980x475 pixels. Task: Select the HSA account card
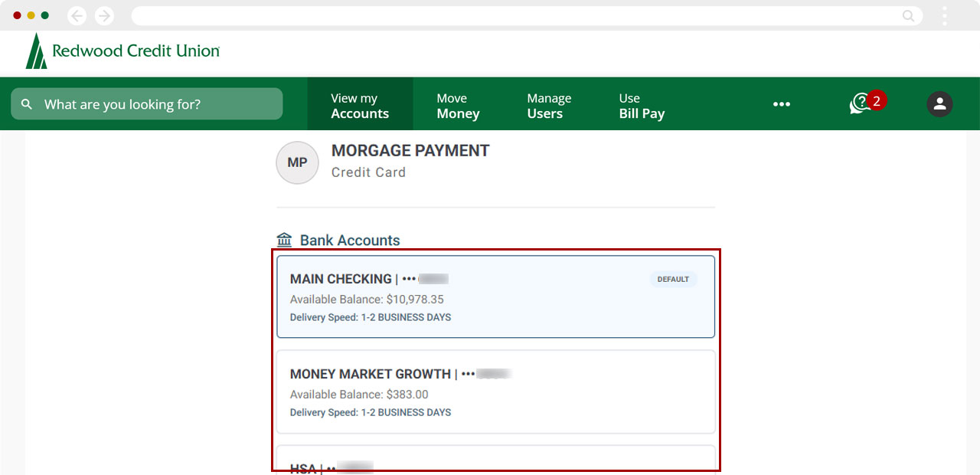[495, 464]
